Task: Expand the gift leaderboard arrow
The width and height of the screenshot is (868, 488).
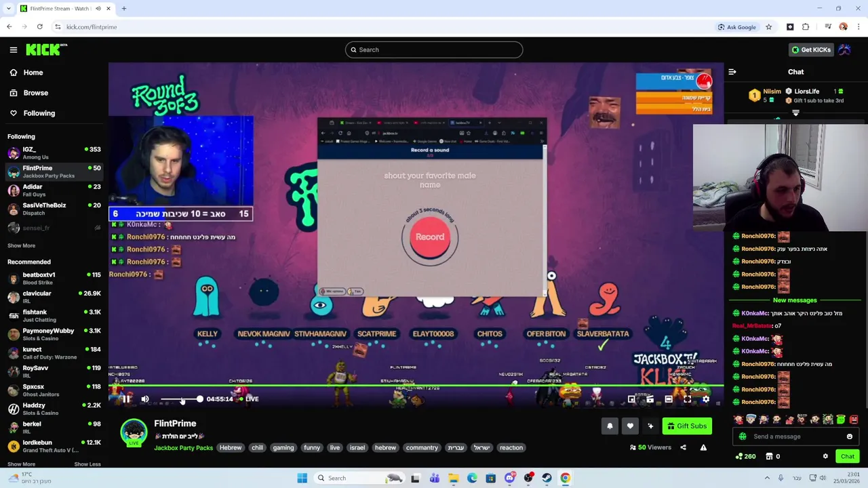Action: tap(795, 113)
